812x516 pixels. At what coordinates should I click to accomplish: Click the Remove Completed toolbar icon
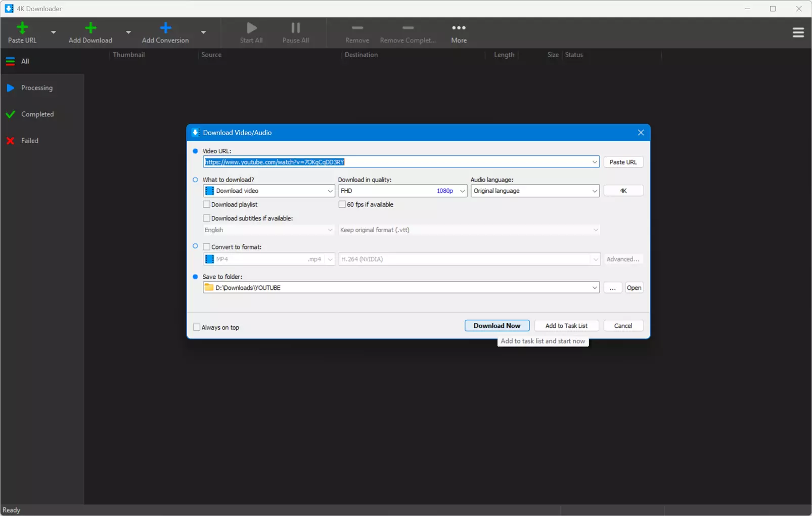pyautogui.click(x=408, y=28)
